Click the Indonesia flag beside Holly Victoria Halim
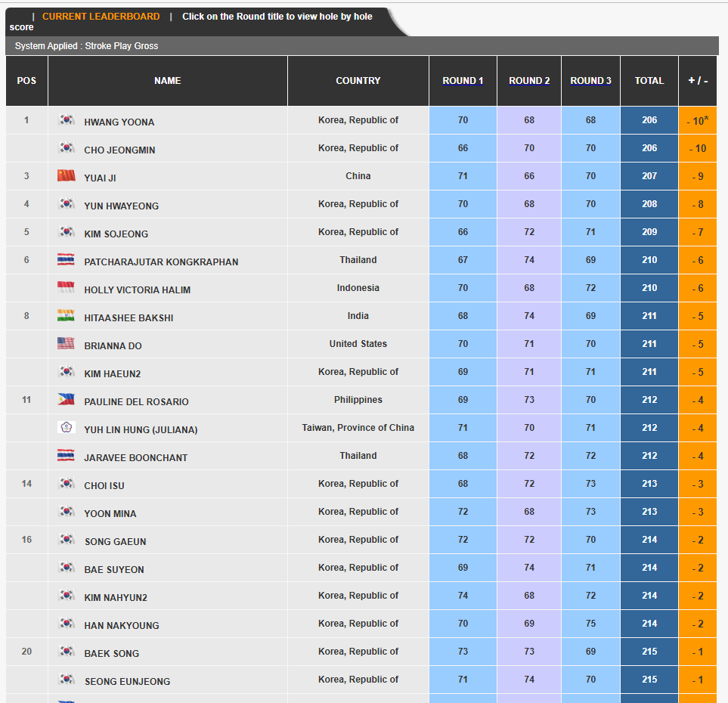This screenshot has width=728, height=703. click(67, 287)
